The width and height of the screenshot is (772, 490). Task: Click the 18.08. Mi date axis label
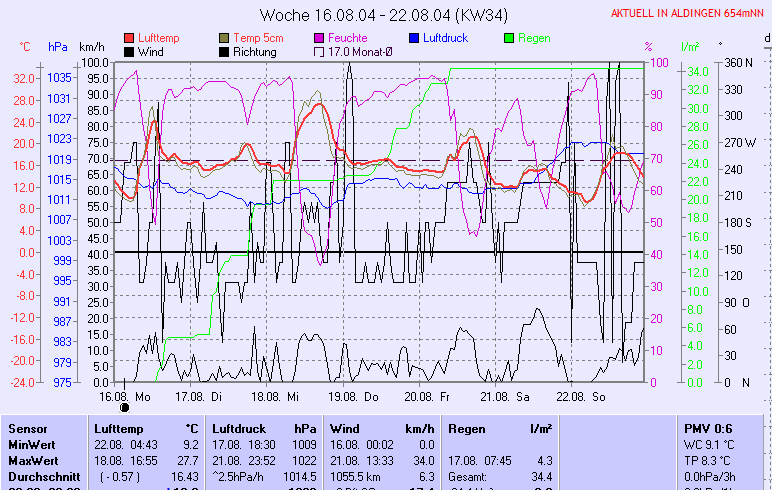coord(276,396)
